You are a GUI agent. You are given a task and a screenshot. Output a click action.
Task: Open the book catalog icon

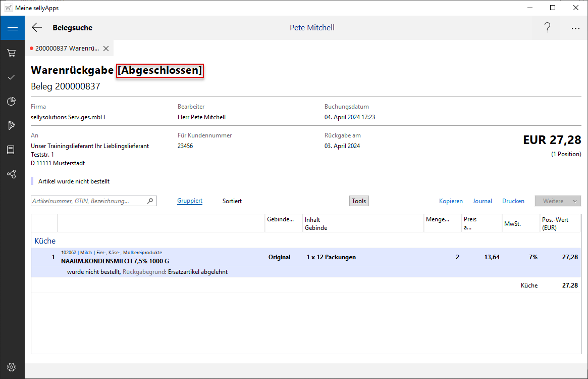[x=12, y=150]
